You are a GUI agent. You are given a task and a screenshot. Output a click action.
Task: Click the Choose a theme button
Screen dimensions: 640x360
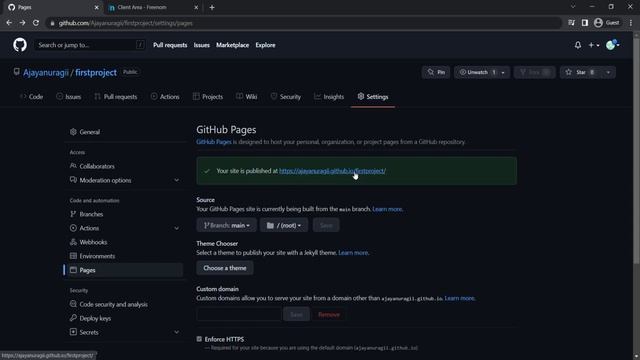(225, 268)
